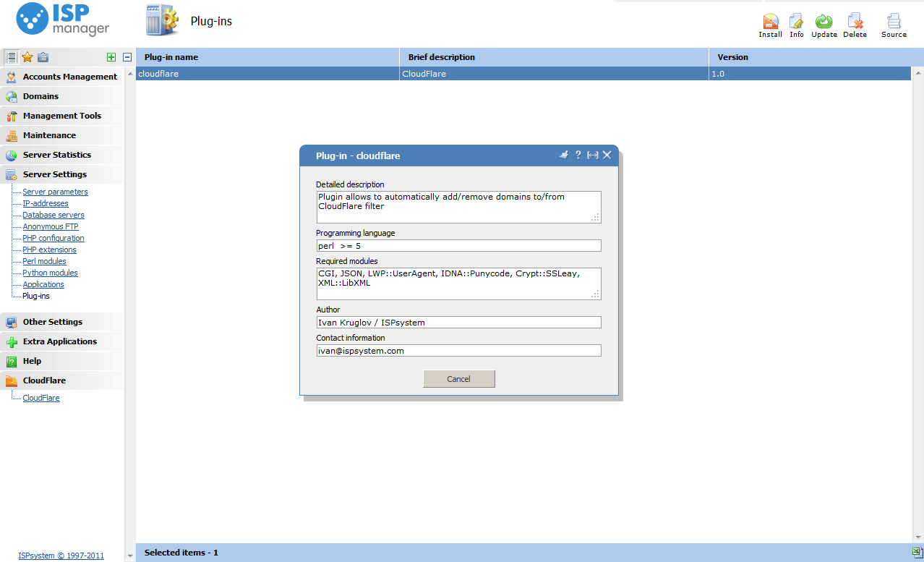
Task: Click the Cancel button in dialog
Action: point(459,379)
